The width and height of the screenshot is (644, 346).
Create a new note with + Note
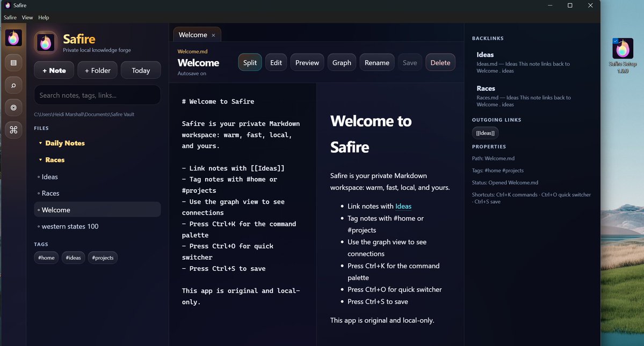(54, 70)
